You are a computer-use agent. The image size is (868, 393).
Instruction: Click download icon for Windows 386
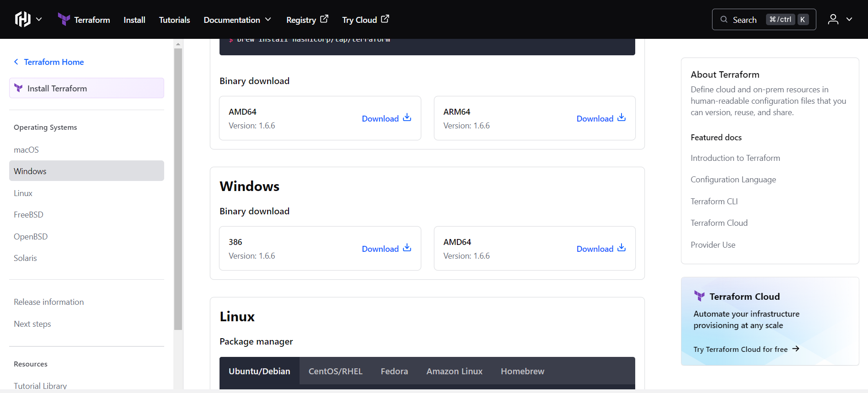(407, 248)
